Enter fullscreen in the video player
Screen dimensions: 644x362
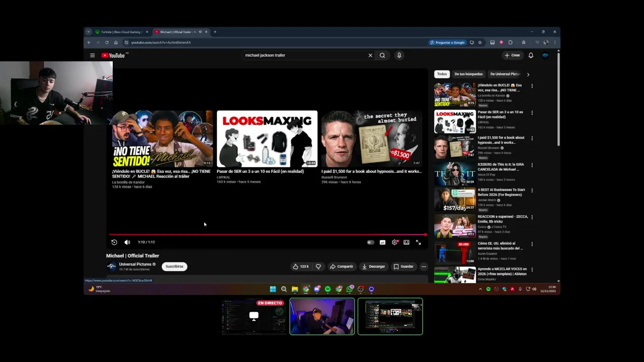pos(418,242)
